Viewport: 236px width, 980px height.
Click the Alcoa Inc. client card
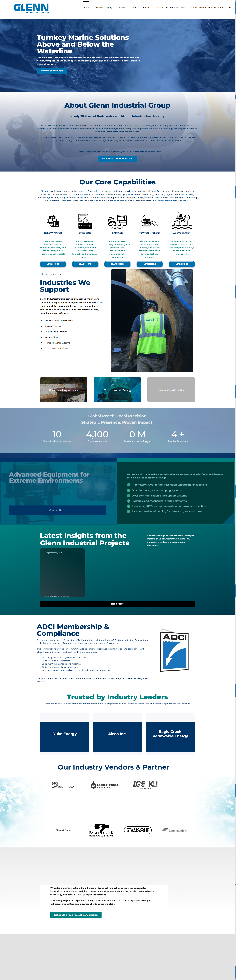(x=117, y=737)
